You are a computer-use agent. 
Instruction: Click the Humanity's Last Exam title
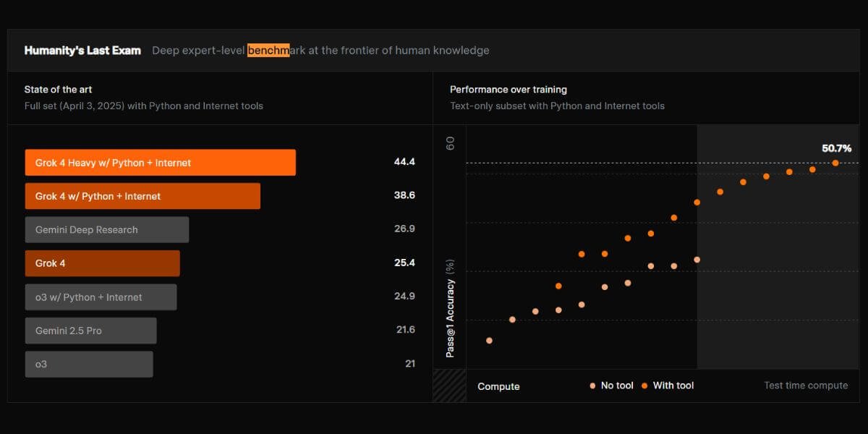point(82,51)
